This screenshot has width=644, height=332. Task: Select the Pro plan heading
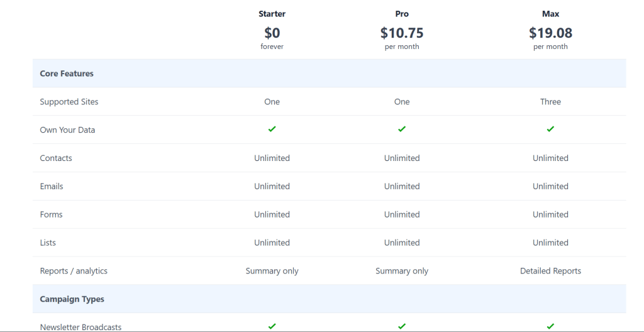pyautogui.click(x=402, y=14)
